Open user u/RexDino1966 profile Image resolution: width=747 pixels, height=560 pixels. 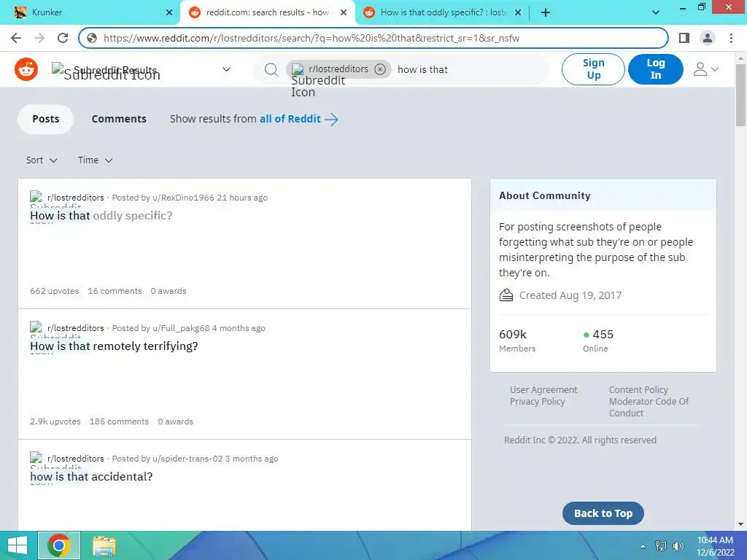(183, 198)
